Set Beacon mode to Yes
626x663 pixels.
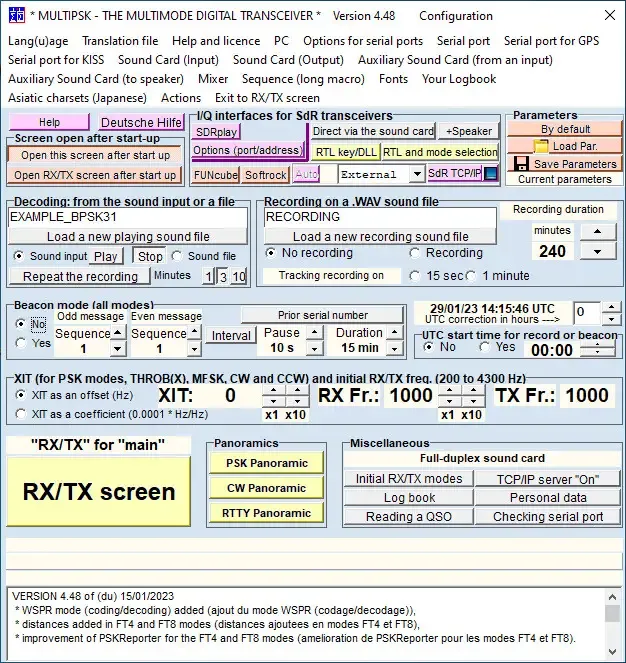pos(20,342)
